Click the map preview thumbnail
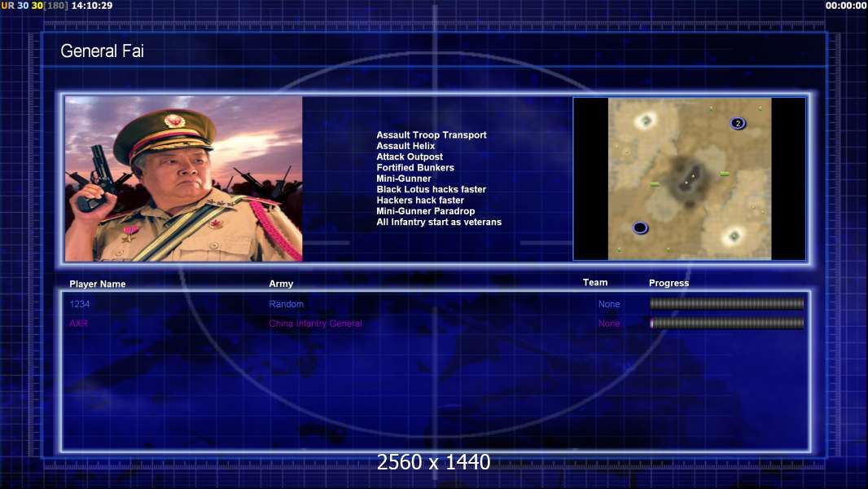Screen dimensions: 868x489 pyautogui.click(x=689, y=178)
